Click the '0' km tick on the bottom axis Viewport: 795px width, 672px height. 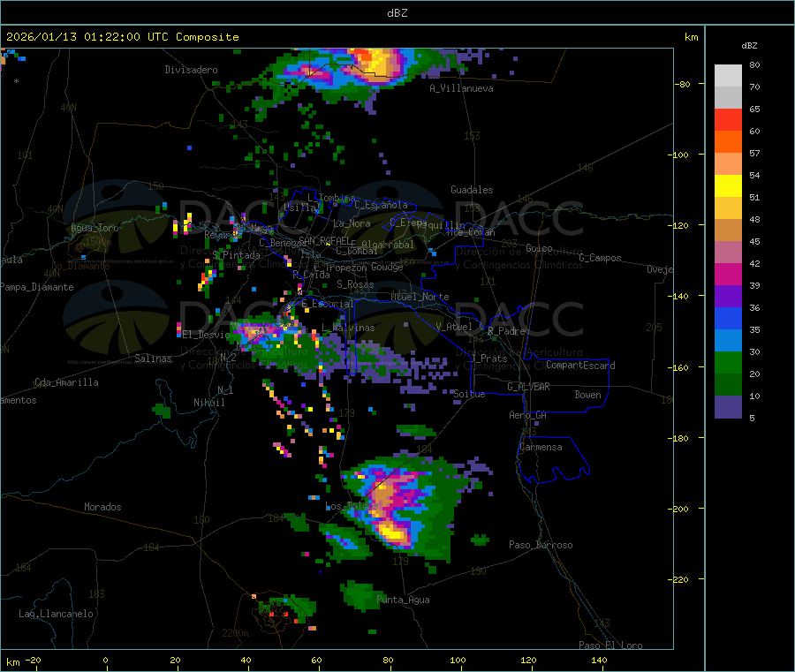(x=105, y=661)
